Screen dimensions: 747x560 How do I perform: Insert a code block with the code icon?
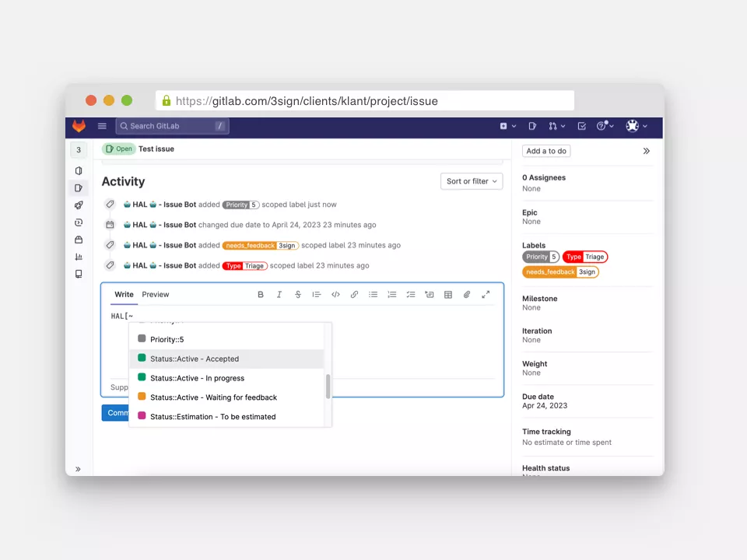pyautogui.click(x=335, y=295)
